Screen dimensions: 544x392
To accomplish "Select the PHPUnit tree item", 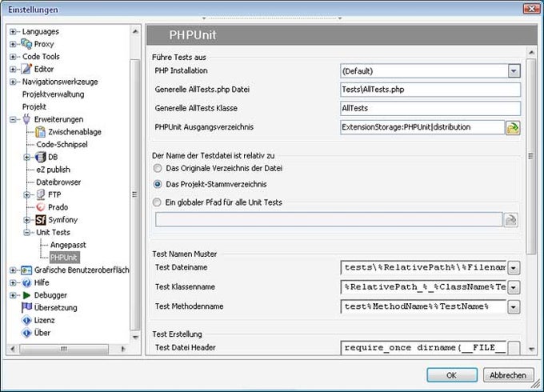I will pos(64,258).
